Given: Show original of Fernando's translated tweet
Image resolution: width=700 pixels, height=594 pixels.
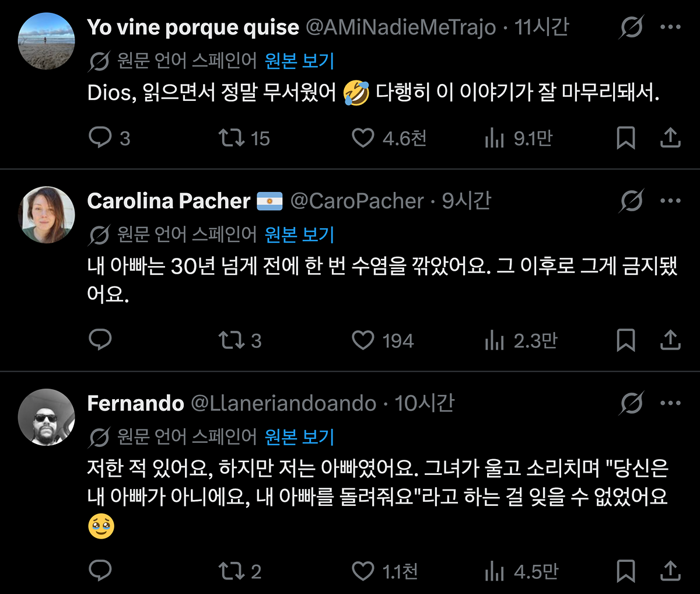Looking at the screenshot, I should 299,436.
